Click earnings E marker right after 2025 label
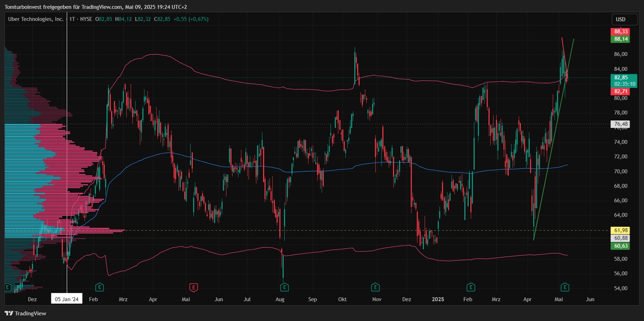The image size is (644, 321). 471,287
